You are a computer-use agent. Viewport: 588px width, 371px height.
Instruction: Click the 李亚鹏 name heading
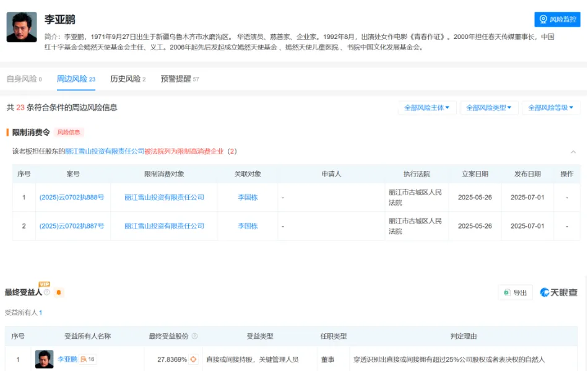click(x=60, y=19)
